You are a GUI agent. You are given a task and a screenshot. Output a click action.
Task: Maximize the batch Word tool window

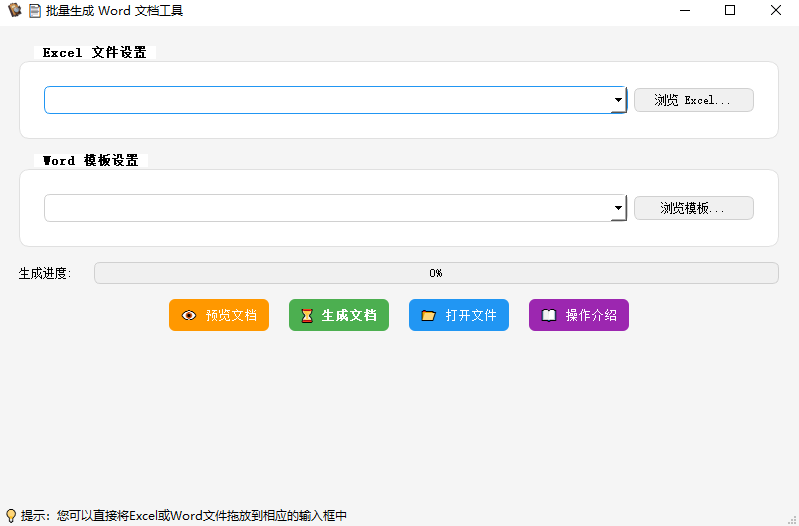(730, 10)
